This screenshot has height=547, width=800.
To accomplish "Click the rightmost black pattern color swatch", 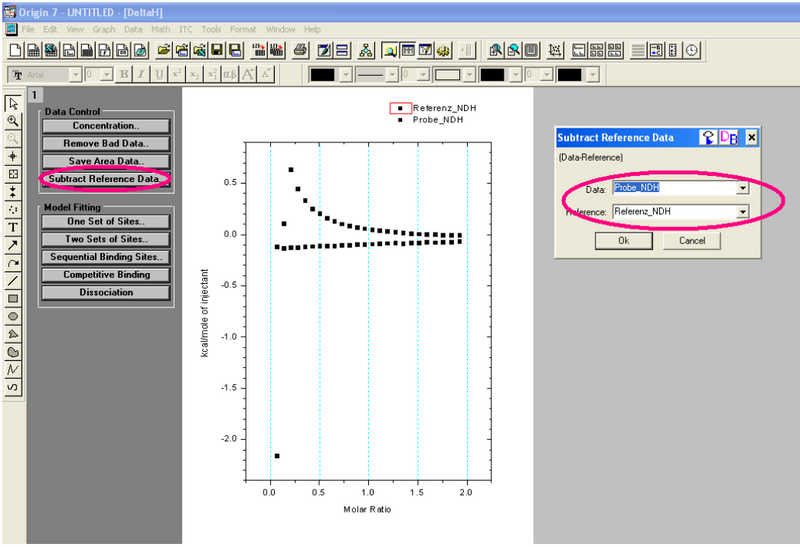I will pos(569,75).
